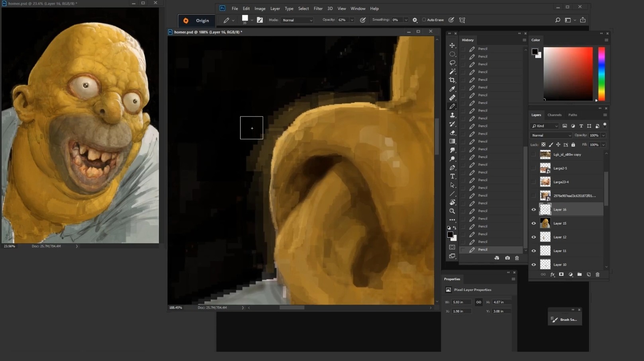Create new snapshot in History panel
Viewport: 644px width, 361px height.
pyautogui.click(x=507, y=258)
